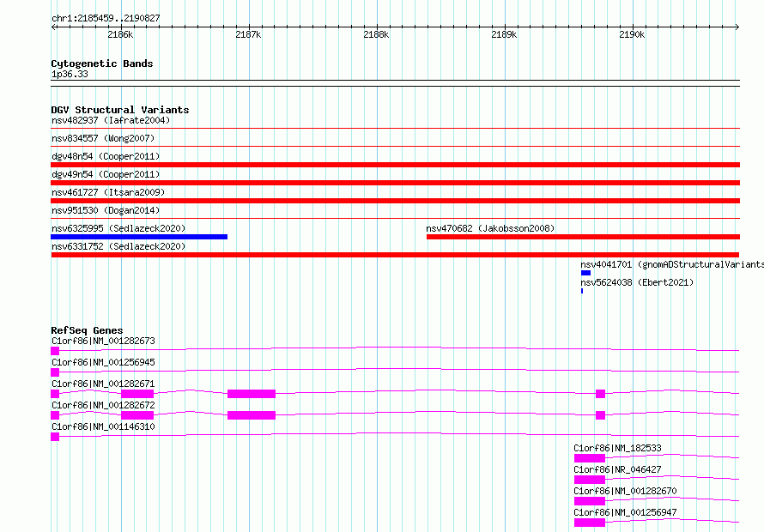764x532 pixels.
Task: Open transcript label C1orf86|NM_001282673
Action: tap(103, 341)
